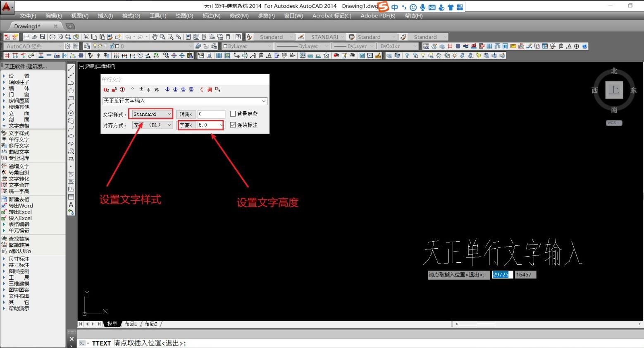The width and height of the screenshot is (644, 348).
Task: Click the WCS button under the ViewCube
Action: (614, 123)
